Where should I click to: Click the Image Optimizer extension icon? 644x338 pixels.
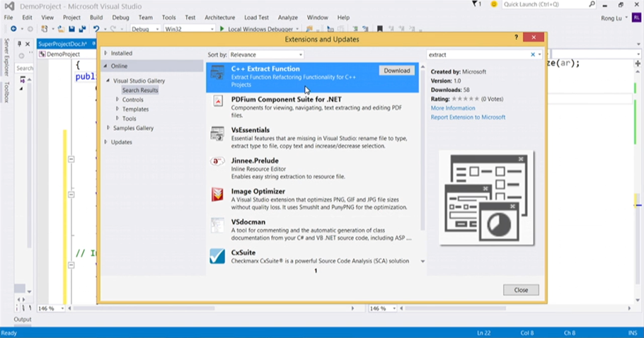(x=217, y=194)
